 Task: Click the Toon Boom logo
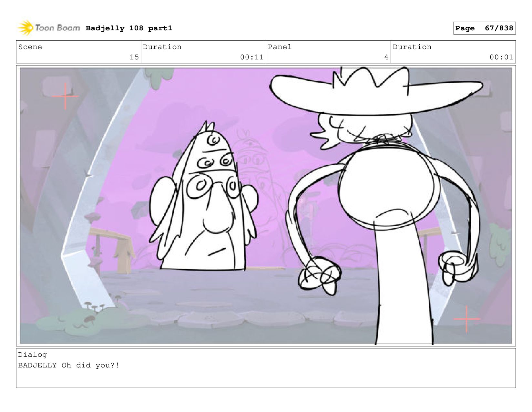[x=48, y=28]
